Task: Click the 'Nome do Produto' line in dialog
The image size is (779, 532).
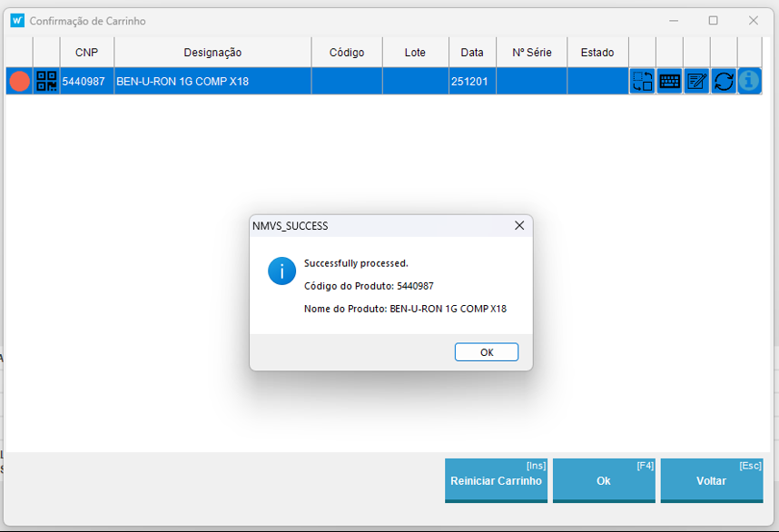Action: 405,309
